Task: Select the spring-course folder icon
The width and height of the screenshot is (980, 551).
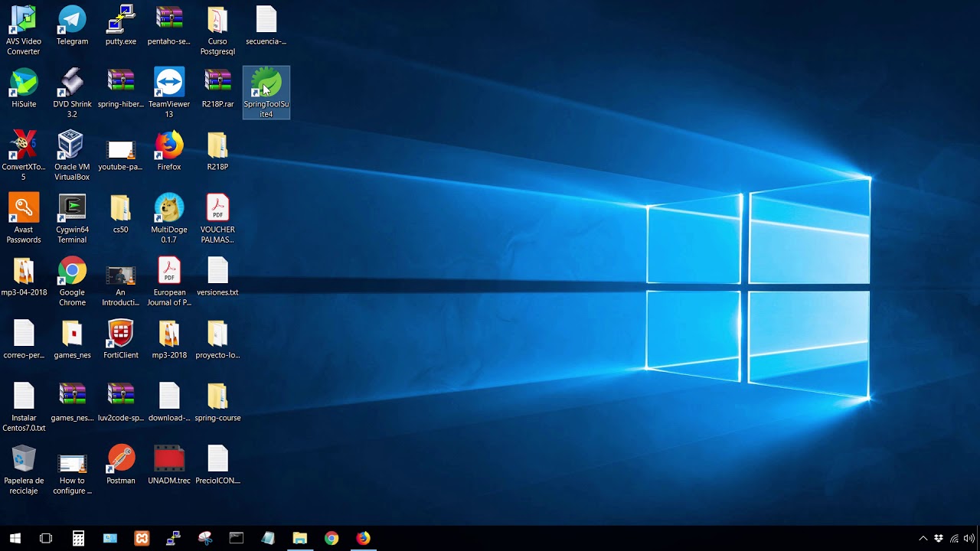Action: tap(217, 403)
